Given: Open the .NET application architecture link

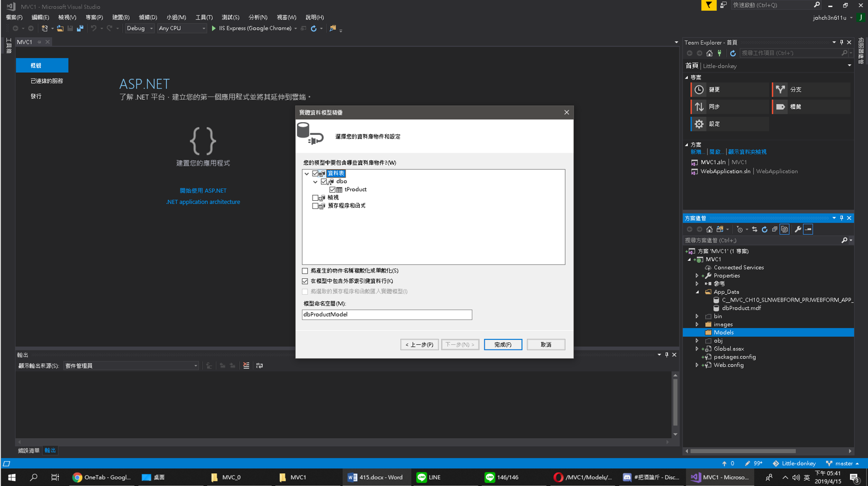Looking at the screenshot, I should point(203,202).
